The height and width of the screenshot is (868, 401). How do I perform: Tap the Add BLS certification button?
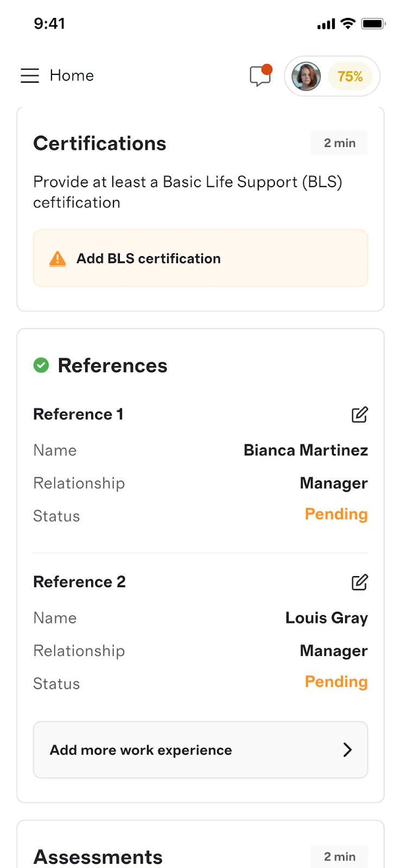201,258
